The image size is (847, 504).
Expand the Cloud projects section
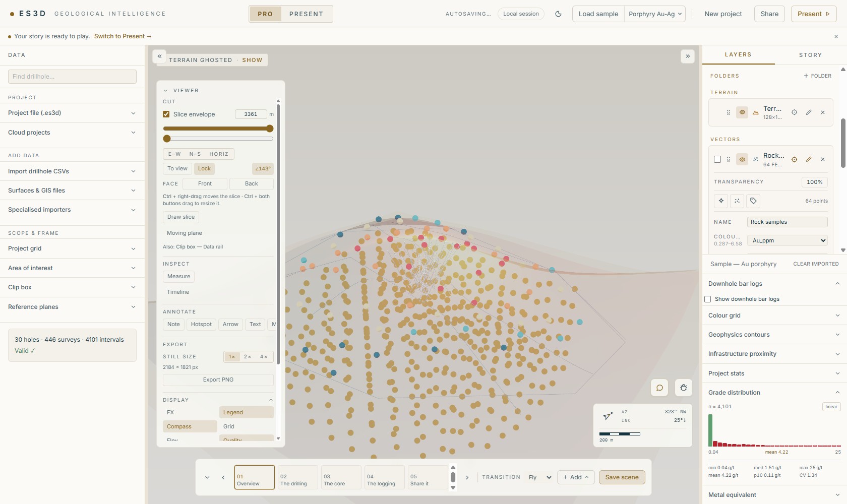tap(72, 133)
